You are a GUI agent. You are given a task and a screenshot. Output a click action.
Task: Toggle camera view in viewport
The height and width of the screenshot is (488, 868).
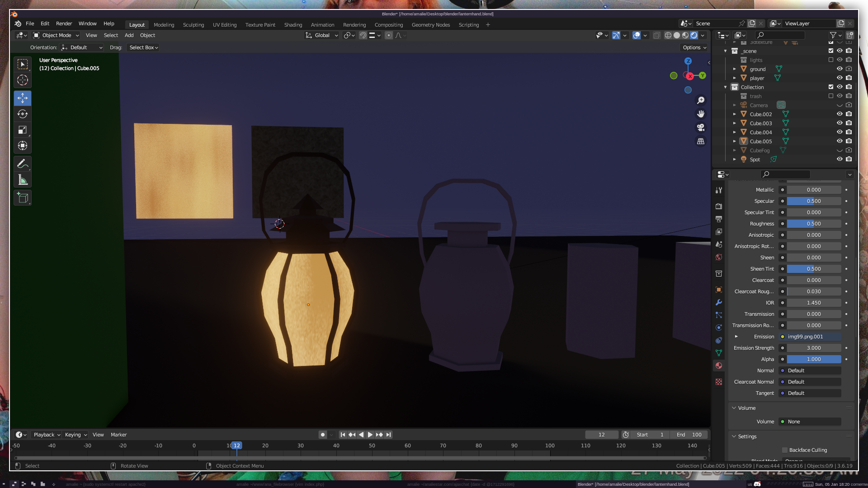click(x=701, y=127)
